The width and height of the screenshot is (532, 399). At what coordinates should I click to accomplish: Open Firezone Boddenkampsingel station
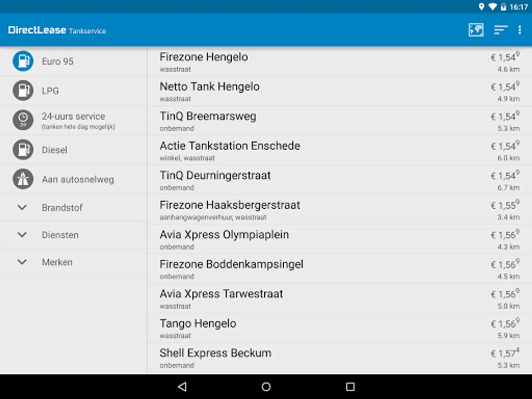tap(340, 269)
